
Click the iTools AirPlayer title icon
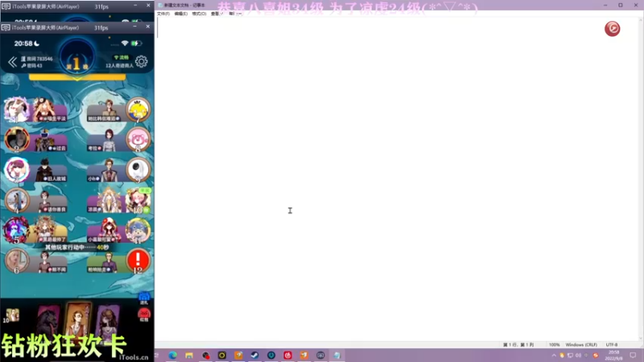(6, 27)
